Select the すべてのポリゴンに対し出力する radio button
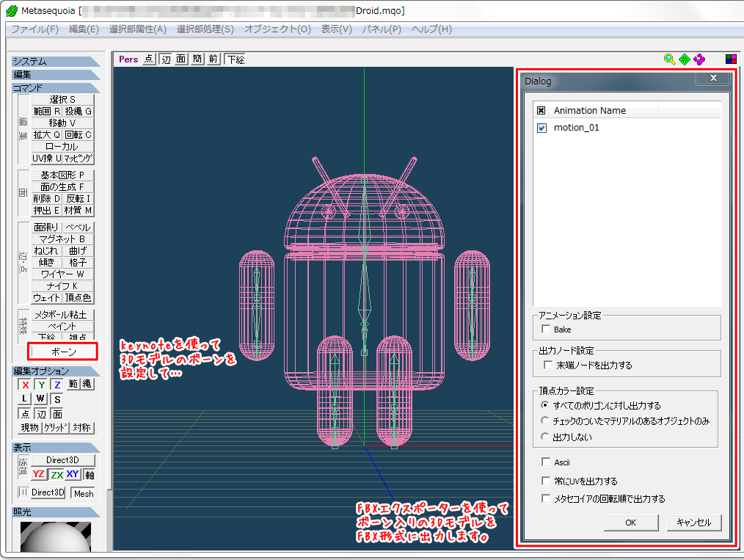The width and height of the screenshot is (744, 560). 544,405
